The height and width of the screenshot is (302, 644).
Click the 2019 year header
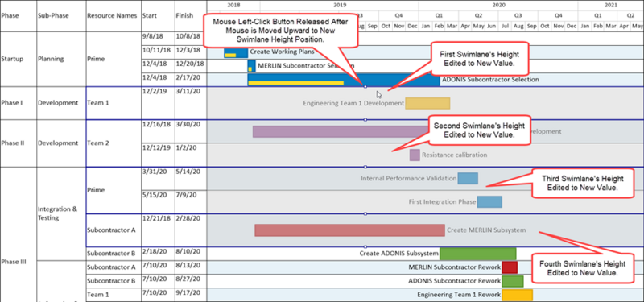tap(339, 6)
